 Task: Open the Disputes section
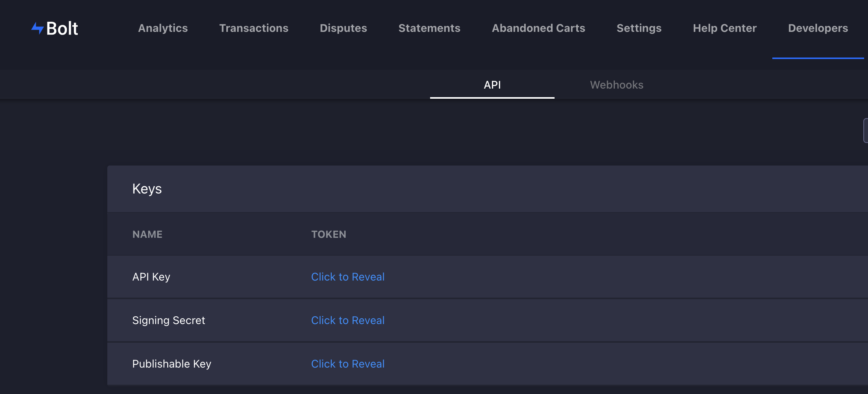point(343,28)
